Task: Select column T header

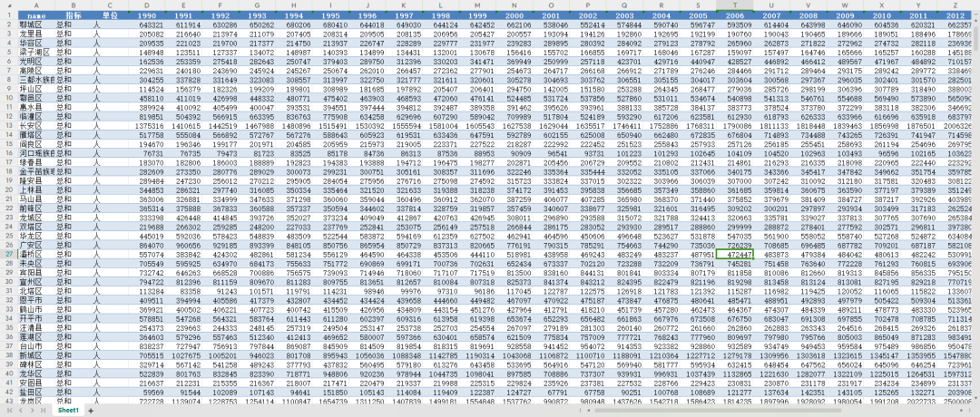Action: coord(734,5)
